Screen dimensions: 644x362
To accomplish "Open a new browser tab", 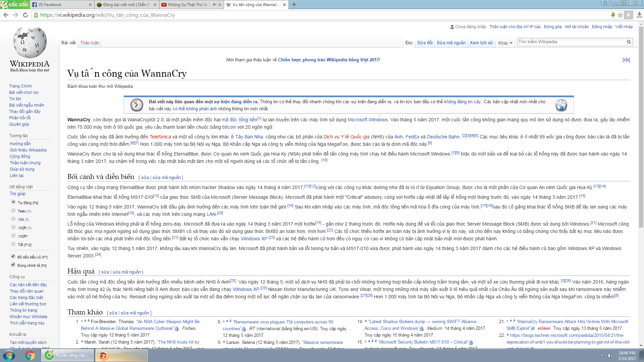I will (x=294, y=5).
